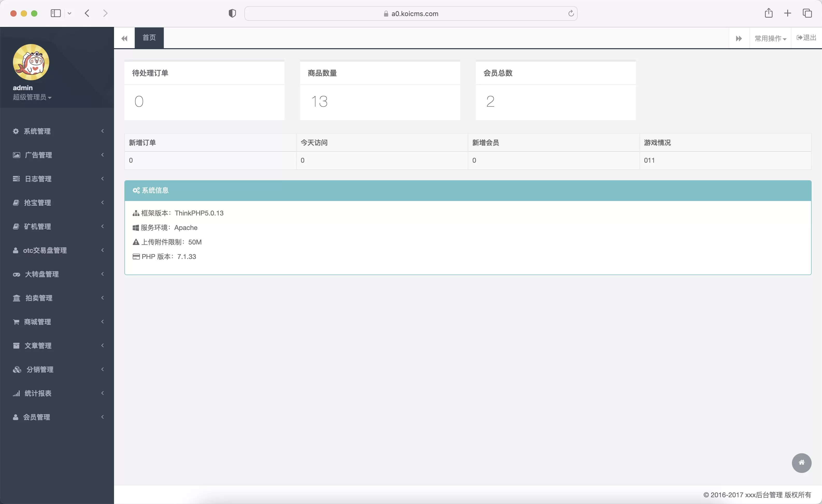Click the 抢宝管理 book icon

16,203
